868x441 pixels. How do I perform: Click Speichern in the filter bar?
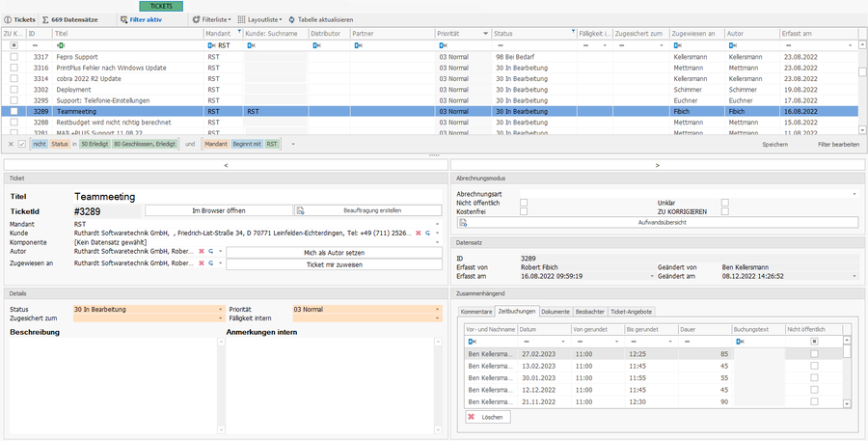[x=774, y=144]
